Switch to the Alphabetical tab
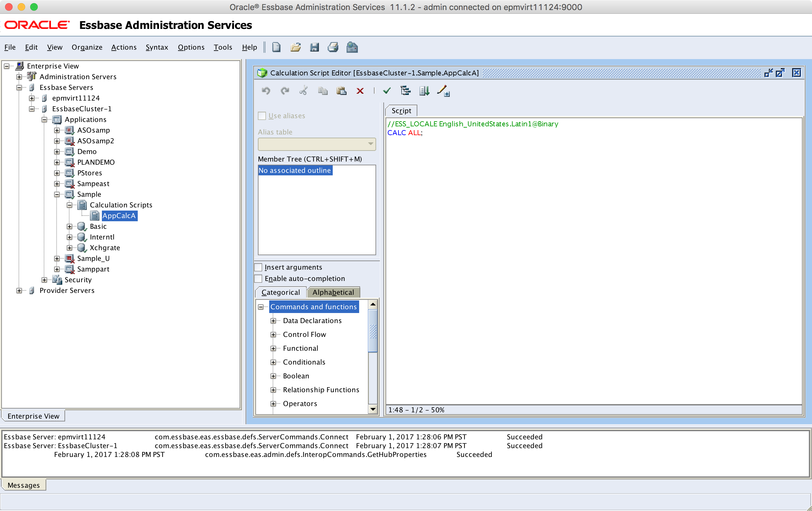This screenshot has height=511, width=812. point(333,292)
